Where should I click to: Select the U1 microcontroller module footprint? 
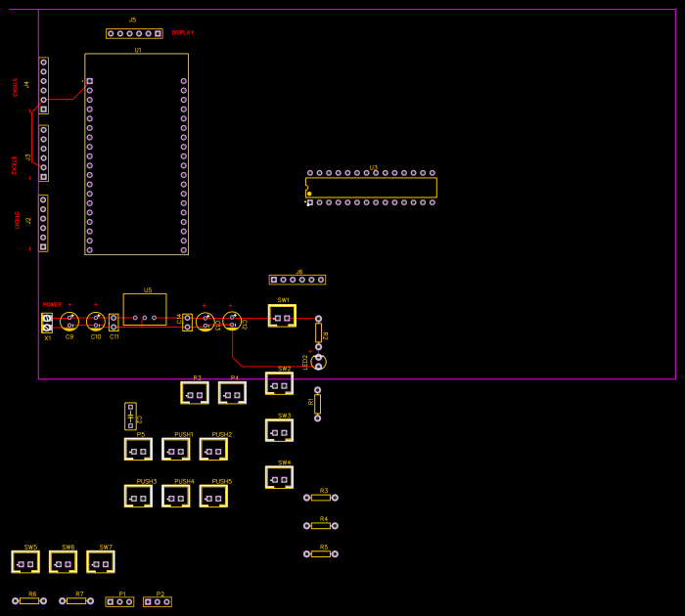[x=136, y=154]
